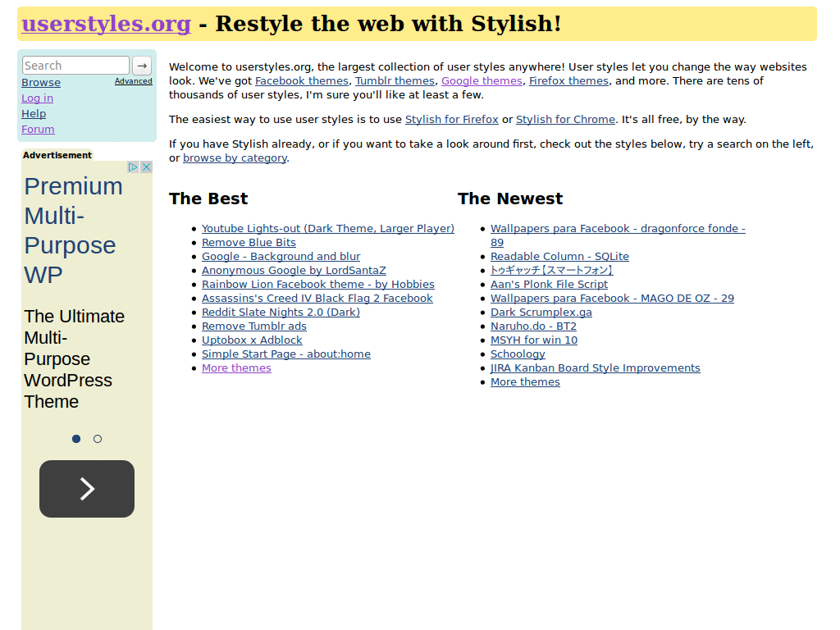
Task: Click the ad's next arrow button
Action: point(87,489)
